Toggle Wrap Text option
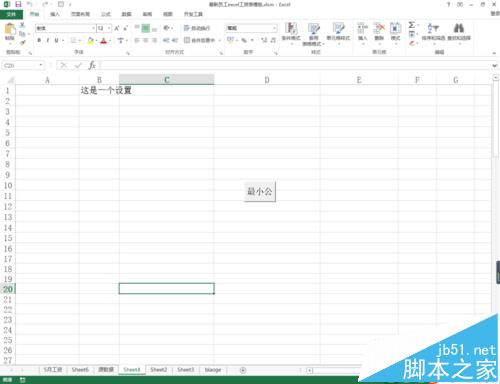The image size is (500, 384). pos(197,28)
